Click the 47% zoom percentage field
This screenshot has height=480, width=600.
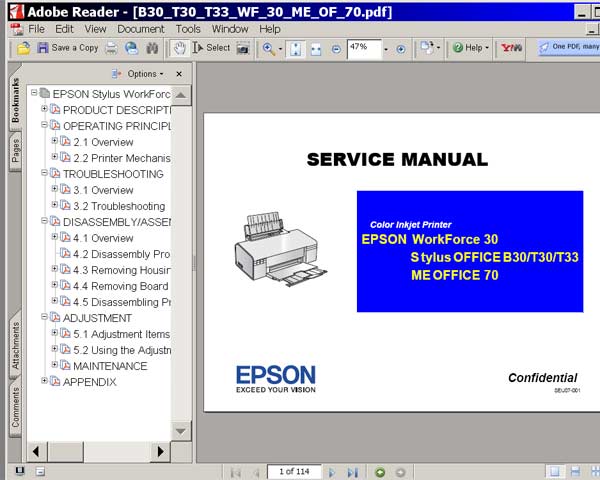coord(364,49)
